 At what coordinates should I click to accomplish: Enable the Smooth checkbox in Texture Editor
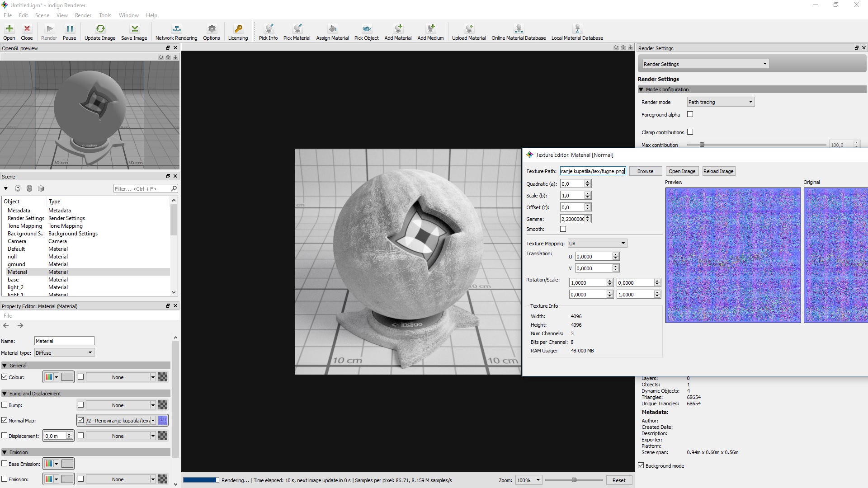[x=563, y=229]
